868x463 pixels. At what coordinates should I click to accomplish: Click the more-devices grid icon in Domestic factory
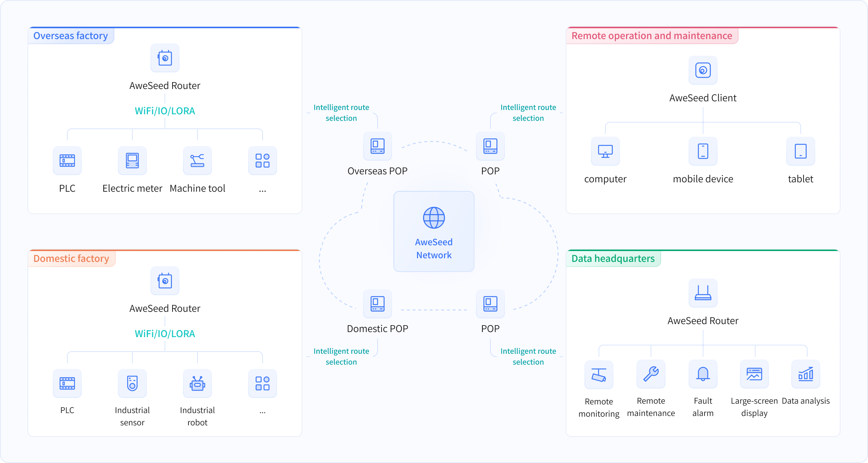263,383
